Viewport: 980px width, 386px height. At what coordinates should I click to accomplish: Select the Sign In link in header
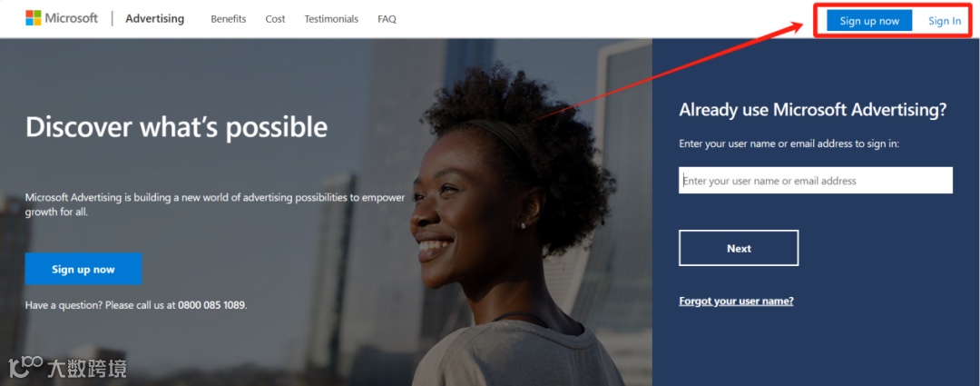click(945, 21)
